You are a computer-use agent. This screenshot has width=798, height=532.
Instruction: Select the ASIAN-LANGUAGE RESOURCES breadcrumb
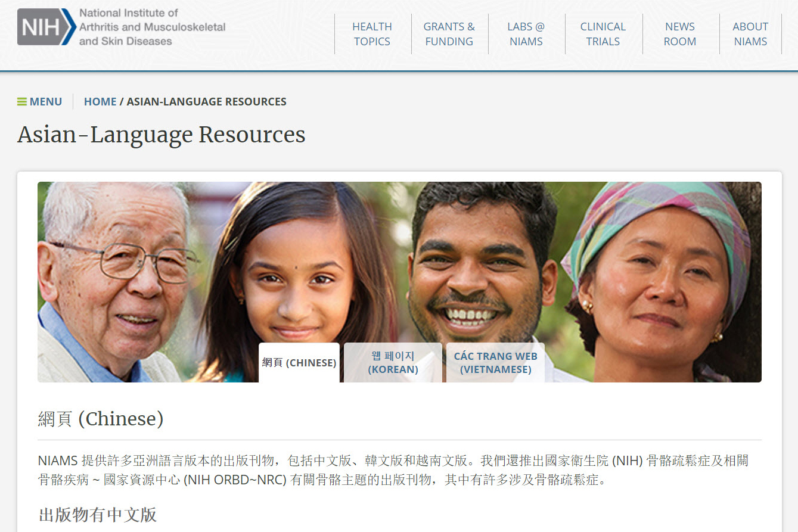[x=206, y=101]
